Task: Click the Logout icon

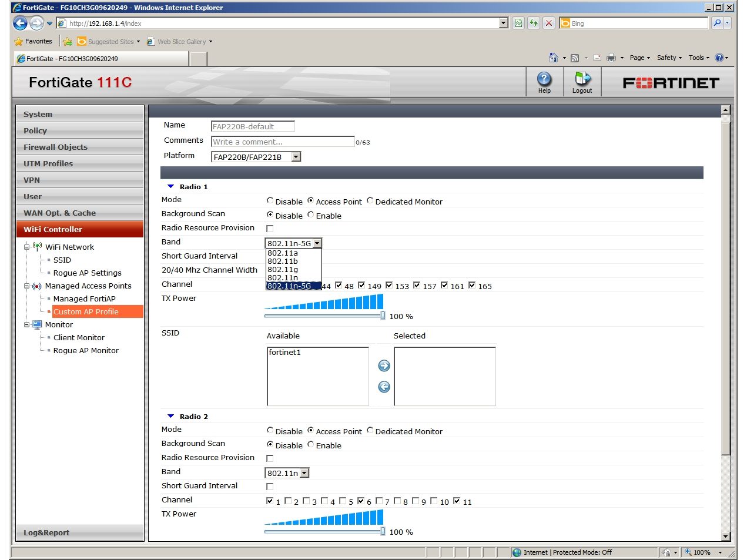Action: [x=582, y=82]
